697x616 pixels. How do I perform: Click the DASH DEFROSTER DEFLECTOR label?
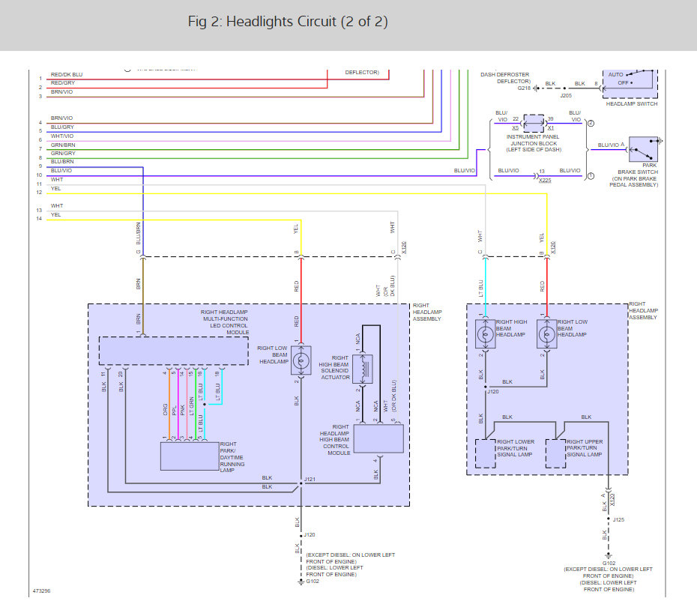click(x=505, y=78)
